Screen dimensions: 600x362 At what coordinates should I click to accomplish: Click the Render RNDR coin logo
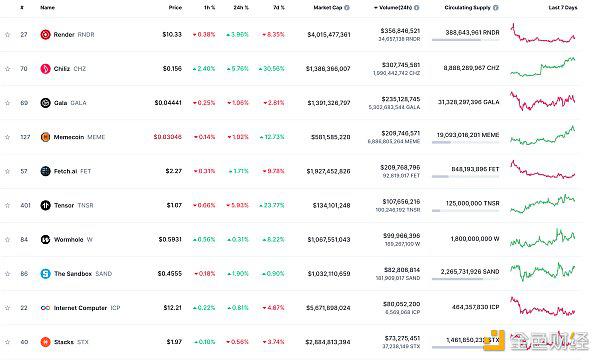point(46,34)
